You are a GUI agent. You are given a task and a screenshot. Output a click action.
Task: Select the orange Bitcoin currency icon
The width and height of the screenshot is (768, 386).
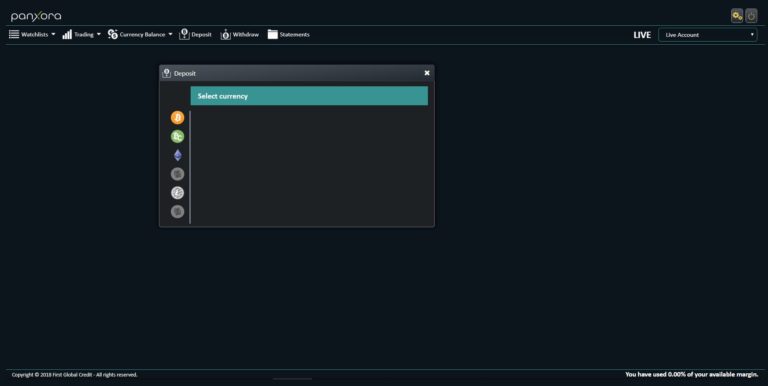click(x=177, y=118)
